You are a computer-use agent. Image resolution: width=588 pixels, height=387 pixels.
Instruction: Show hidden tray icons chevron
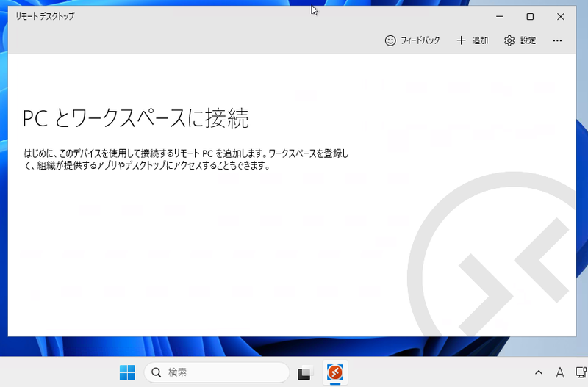point(539,372)
